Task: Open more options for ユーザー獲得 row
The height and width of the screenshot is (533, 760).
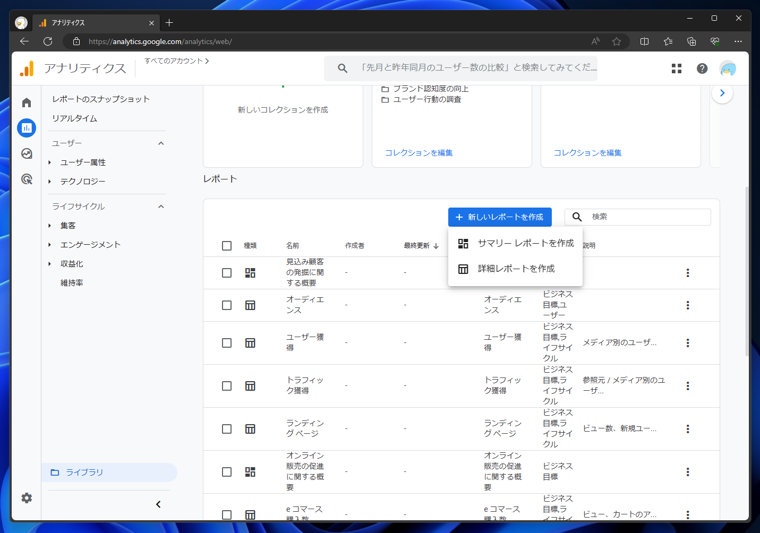Action: (x=687, y=343)
